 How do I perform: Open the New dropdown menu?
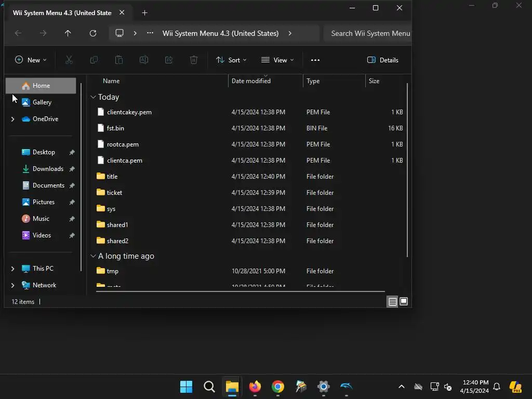31,60
